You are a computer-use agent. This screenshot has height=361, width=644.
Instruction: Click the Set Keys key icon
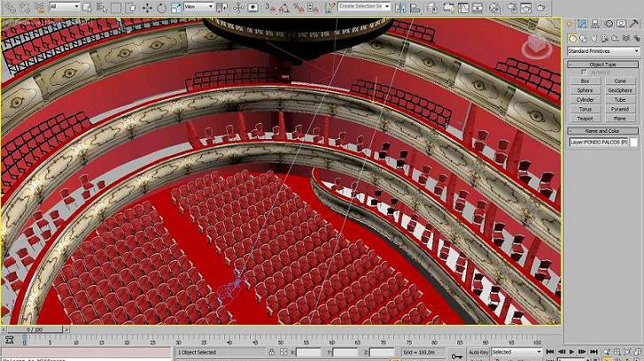coord(456,356)
